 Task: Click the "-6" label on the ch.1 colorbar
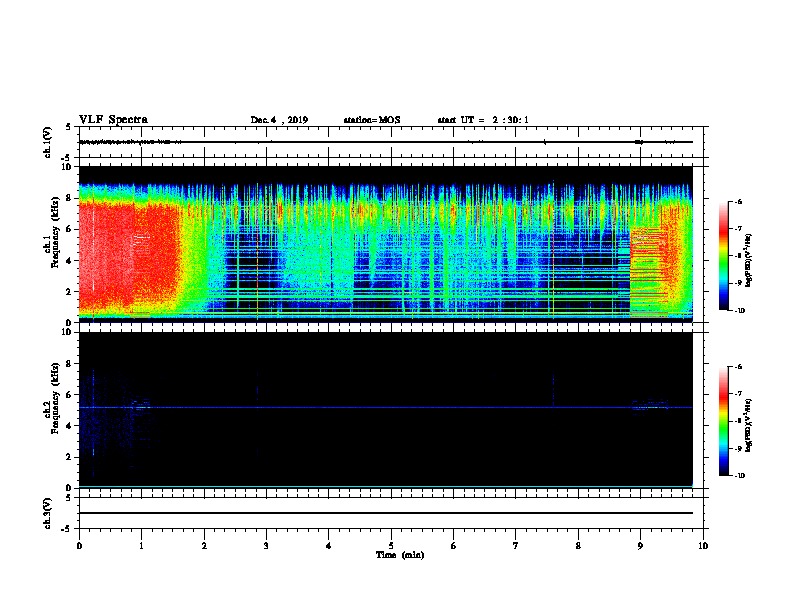(737, 201)
